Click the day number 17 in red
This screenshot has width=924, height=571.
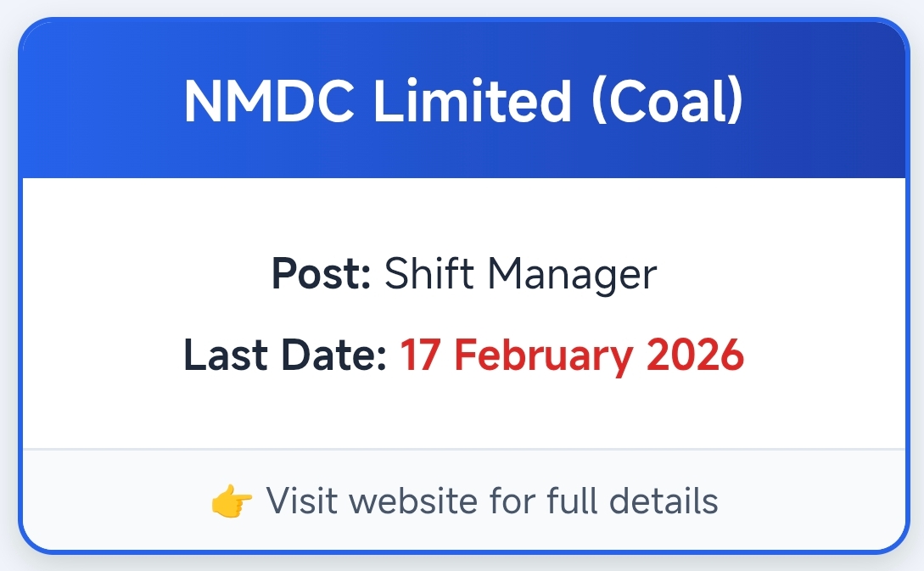(419, 355)
